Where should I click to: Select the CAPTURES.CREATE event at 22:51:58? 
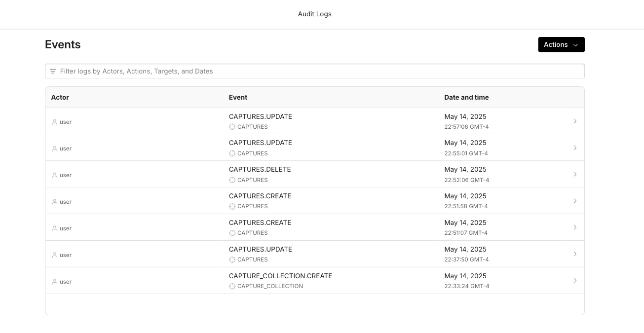(575, 200)
